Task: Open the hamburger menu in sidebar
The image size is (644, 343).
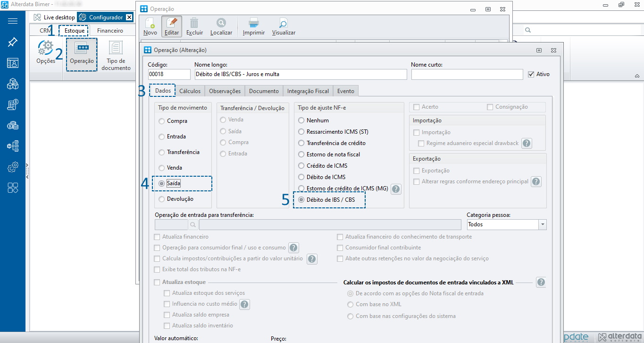Action: click(x=13, y=21)
